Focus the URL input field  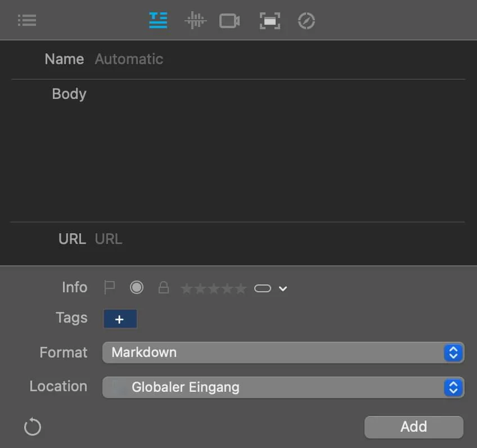coord(276,239)
